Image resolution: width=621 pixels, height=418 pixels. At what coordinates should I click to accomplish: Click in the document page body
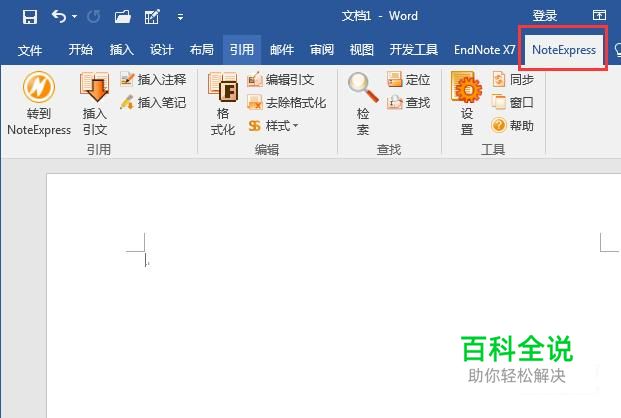point(333,296)
